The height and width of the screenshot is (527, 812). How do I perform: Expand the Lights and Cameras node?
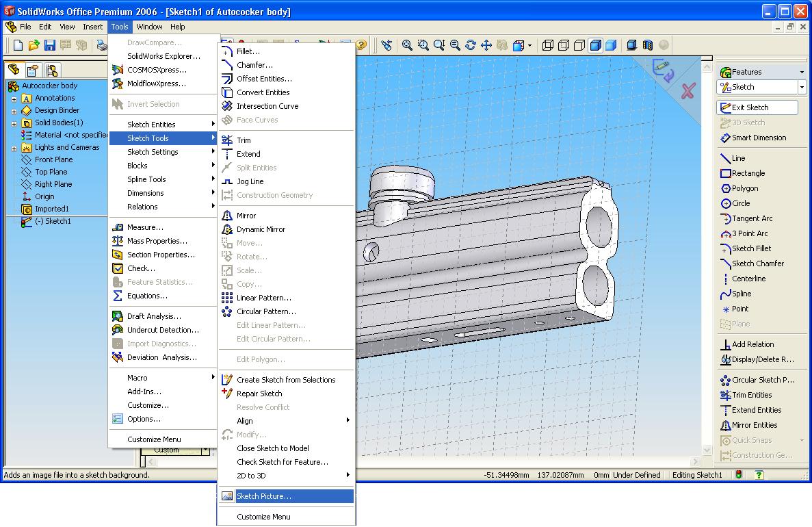[x=14, y=149]
